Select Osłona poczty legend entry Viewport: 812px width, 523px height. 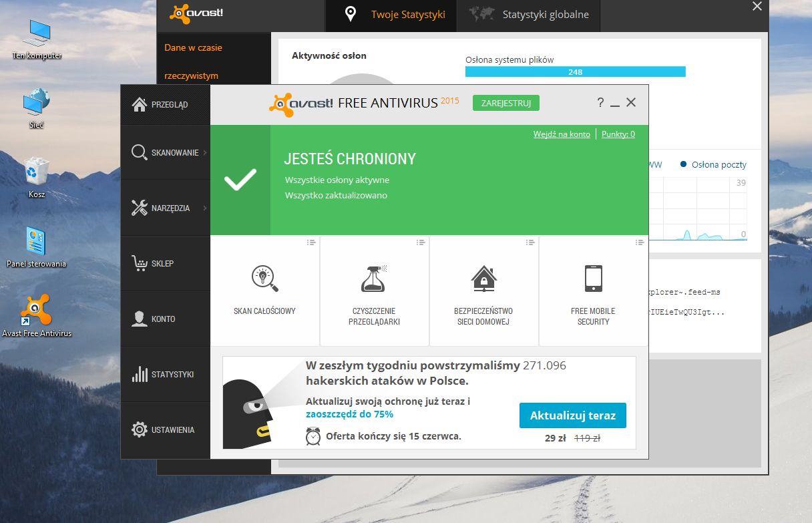point(713,164)
